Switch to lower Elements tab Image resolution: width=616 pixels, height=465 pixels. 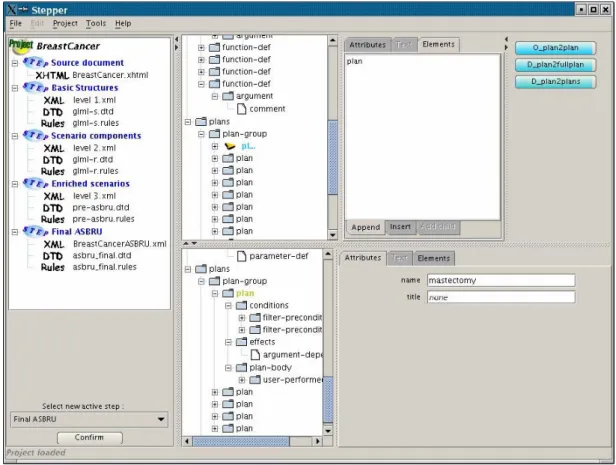(x=434, y=258)
